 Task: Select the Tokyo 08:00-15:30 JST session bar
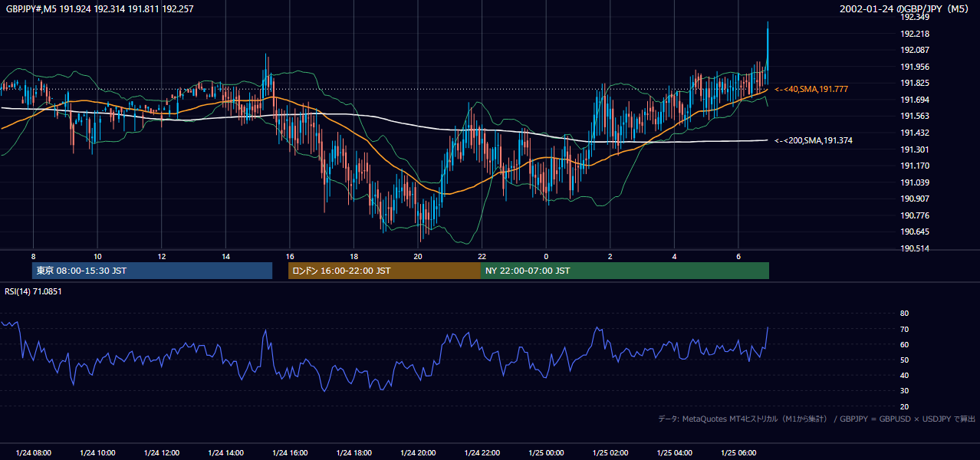[x=152, y=271]
